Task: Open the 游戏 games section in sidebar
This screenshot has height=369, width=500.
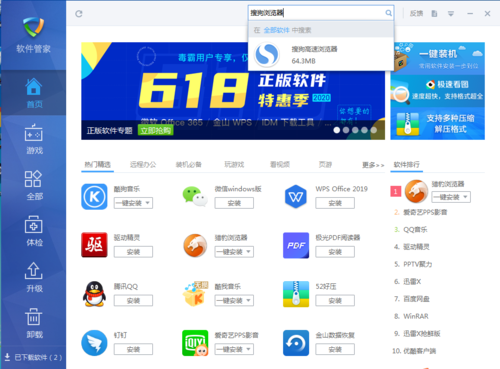Action: [33, 139]
